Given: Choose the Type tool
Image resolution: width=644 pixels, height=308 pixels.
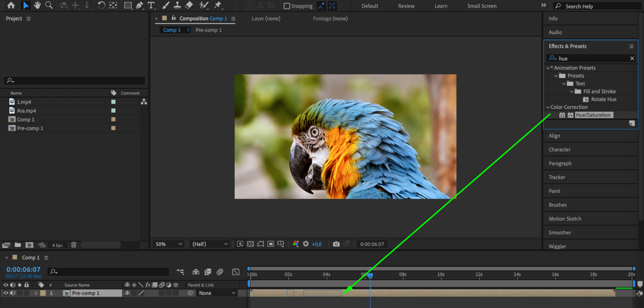Looking at the screenshot, I should coord(151,5).
